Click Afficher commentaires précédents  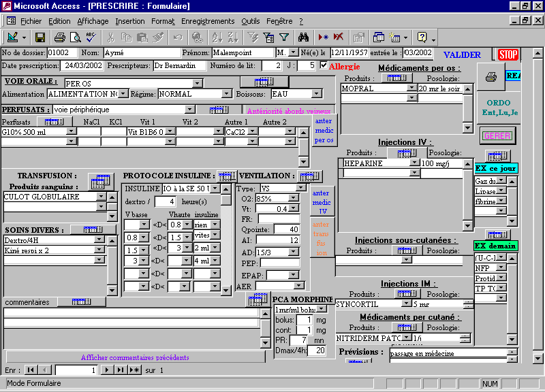tap(135, 357)
